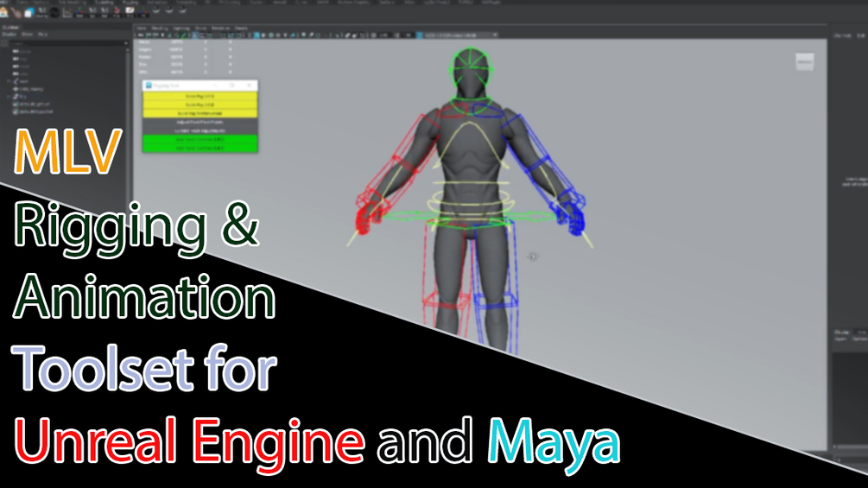Expand the Rig node in Outliner
Image resolution: width=868 pixels, height=488 pixels.
[x=9, y=96]
